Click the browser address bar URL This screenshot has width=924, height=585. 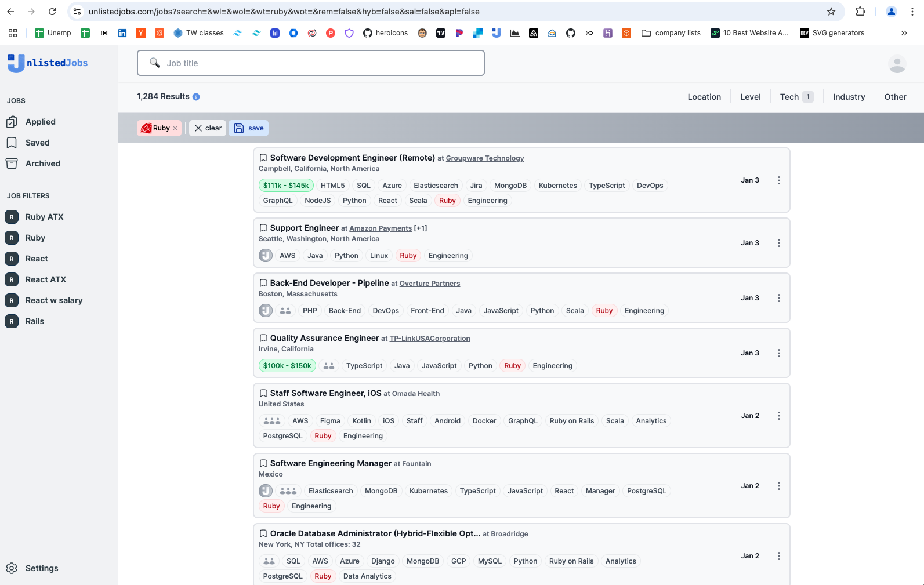coord(284,12)
